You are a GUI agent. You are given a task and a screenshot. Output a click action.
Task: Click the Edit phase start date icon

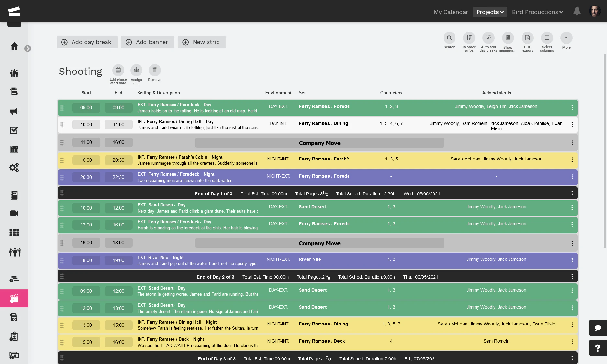tap(118, 69)
